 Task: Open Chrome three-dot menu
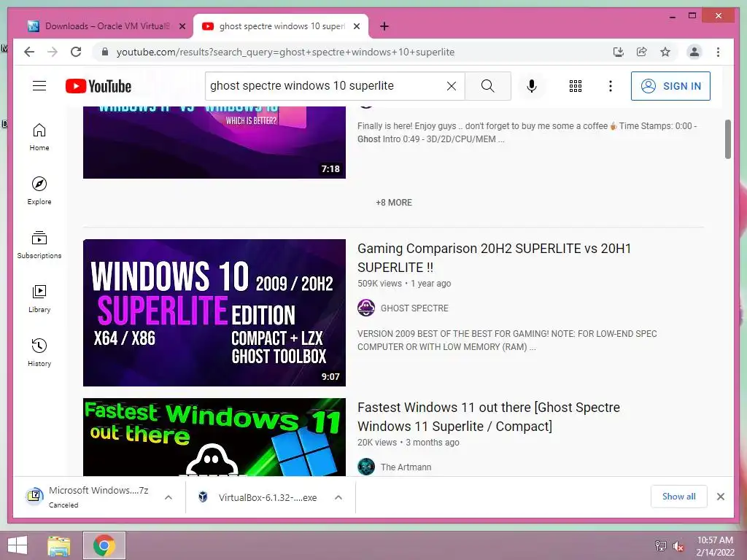pyautogui.click(x=718, y=52)
